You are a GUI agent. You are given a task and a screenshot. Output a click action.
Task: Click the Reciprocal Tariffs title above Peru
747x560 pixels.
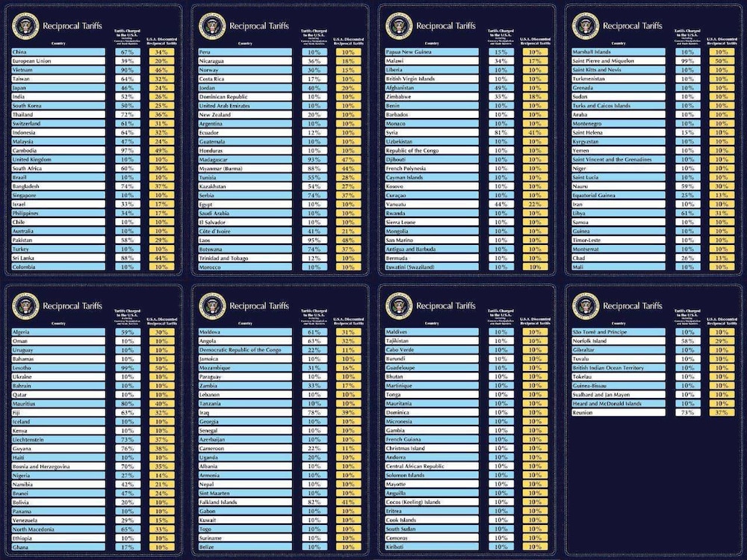point(259,26)
